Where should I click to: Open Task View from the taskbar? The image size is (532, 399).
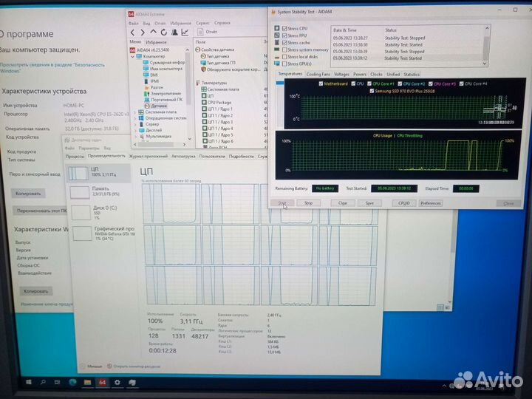58,383
